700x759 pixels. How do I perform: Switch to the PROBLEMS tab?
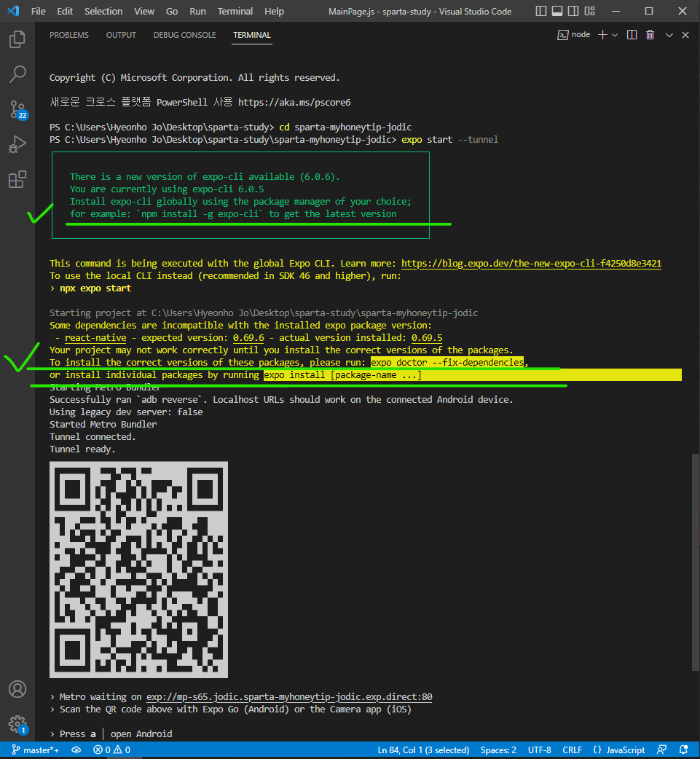coord(69,35)
